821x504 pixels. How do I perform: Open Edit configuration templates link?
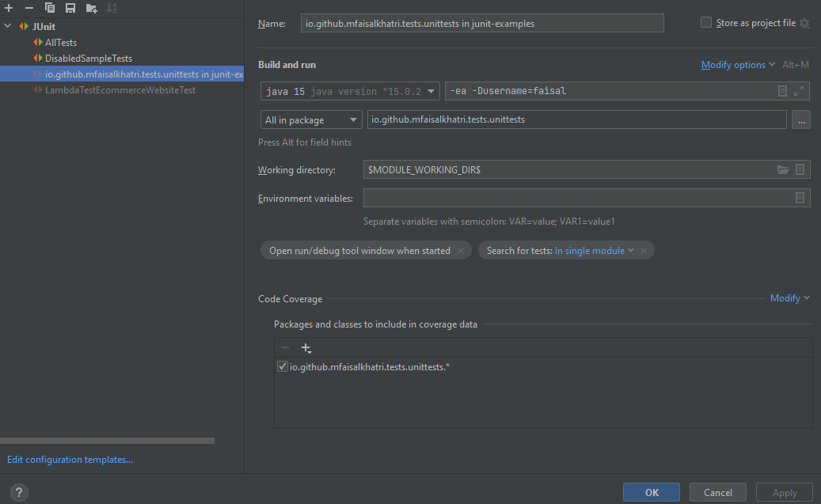pyautogui.click(x=70, y=460)
